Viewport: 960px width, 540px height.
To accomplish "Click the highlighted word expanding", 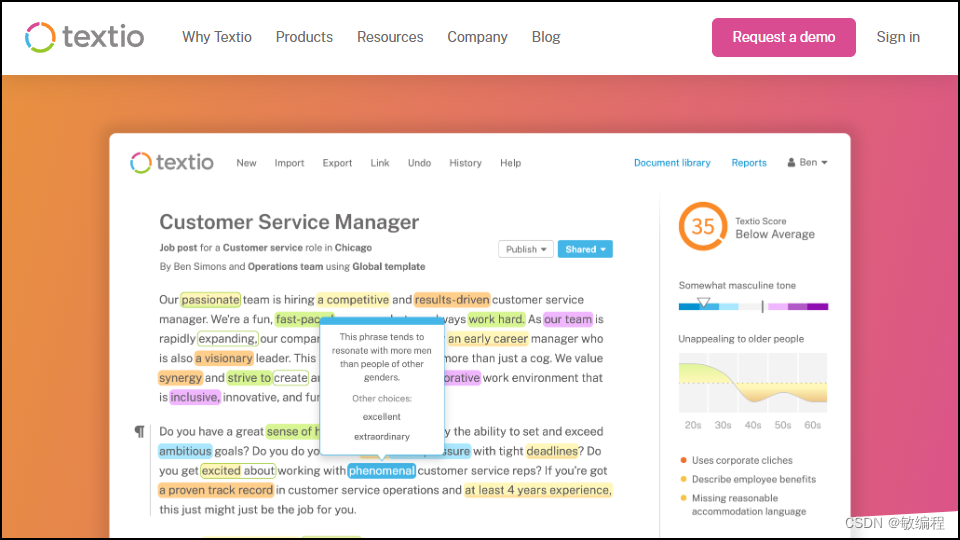I will point(227,339).
